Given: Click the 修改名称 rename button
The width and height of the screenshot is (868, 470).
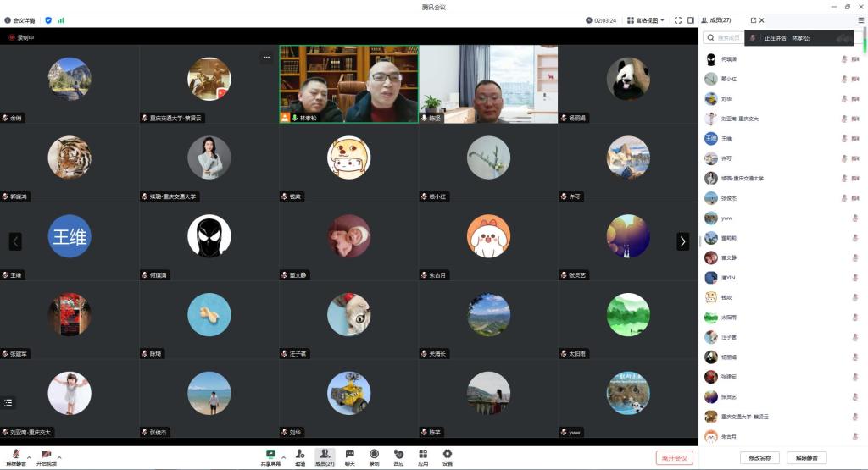Looking at the screenshot, I should 759,458.
